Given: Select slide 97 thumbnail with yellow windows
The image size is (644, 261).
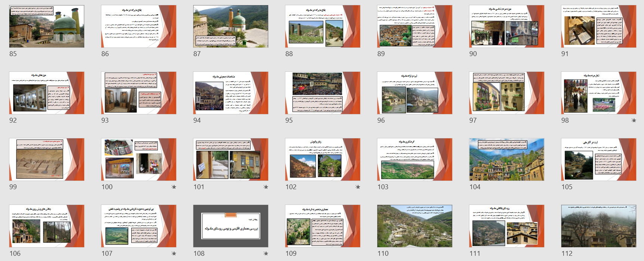Looking at the screenshot, I should pos(507,93).
